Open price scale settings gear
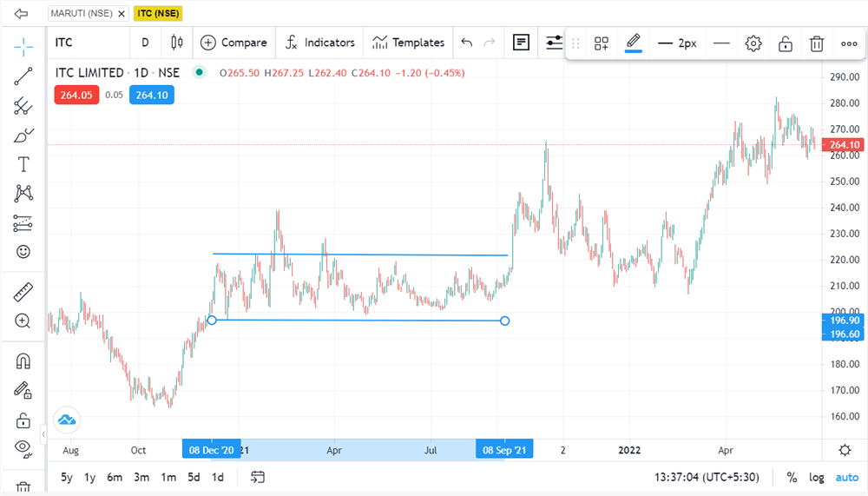The image size is (868, 496). [x=845, y=450]
